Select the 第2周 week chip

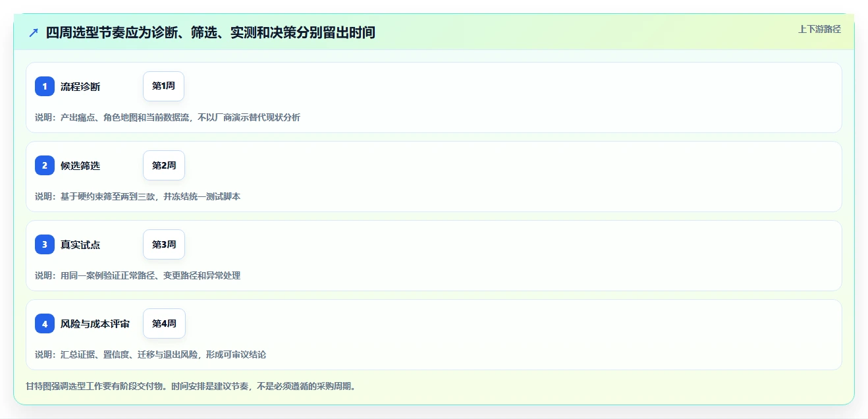[164, 165]
